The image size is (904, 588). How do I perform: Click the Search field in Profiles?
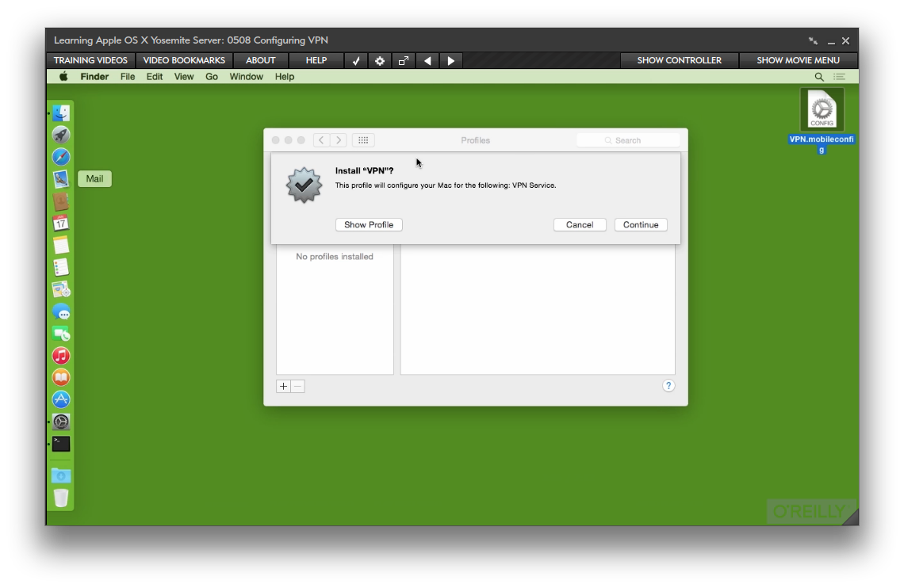tap(628, 140)
